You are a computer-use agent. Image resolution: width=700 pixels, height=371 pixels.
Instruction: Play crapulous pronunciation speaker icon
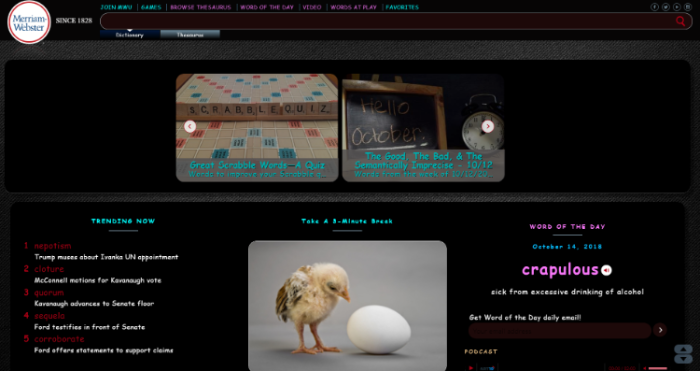[606, 271]
